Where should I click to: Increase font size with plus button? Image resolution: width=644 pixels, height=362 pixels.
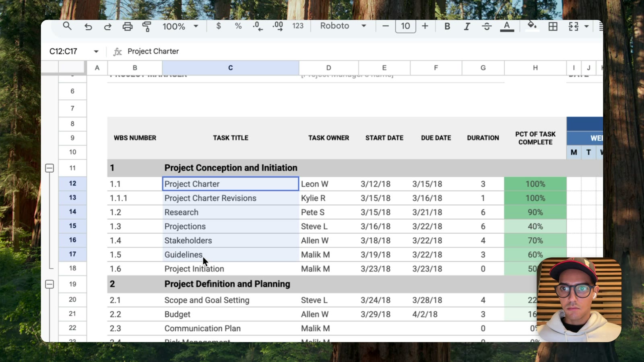(x=425, y=26)
